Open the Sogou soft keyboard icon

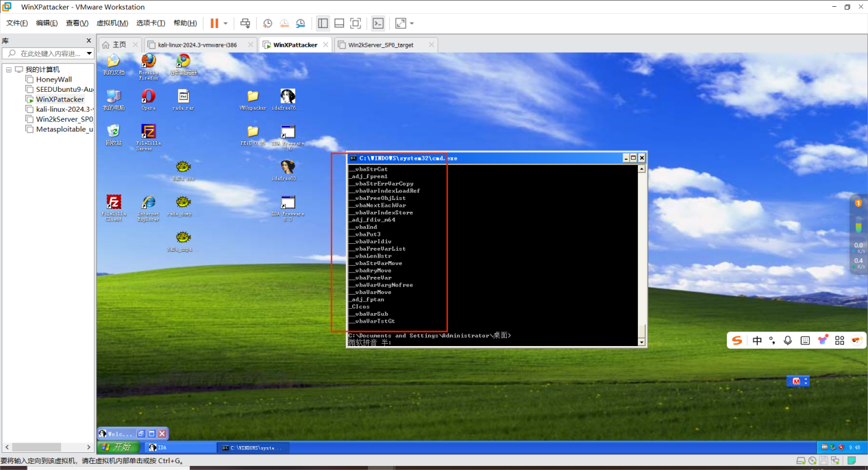(x=805, y=341)
